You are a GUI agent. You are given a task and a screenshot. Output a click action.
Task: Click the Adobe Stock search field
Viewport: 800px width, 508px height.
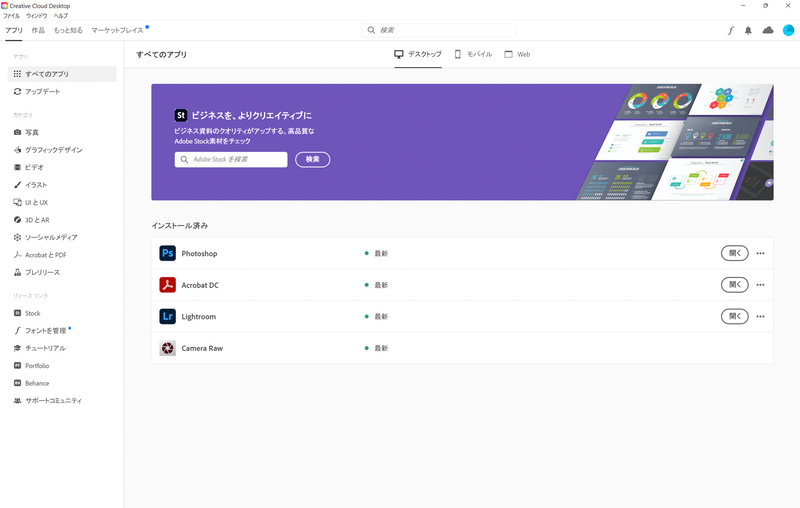tap(231, 159)
